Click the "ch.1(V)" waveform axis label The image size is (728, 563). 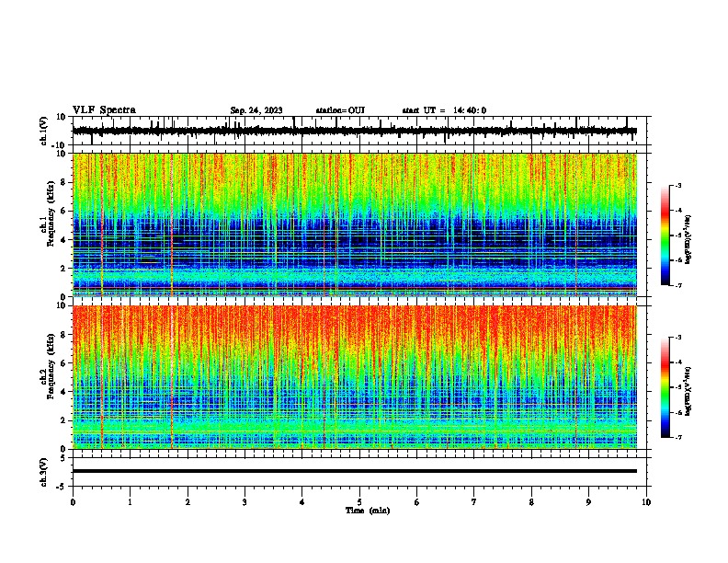tap(44, 131)
